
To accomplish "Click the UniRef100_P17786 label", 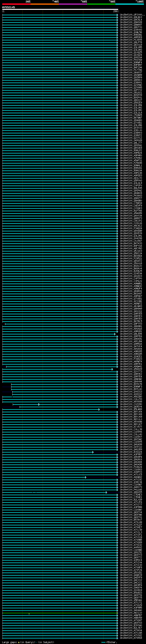I will [131, 70].
